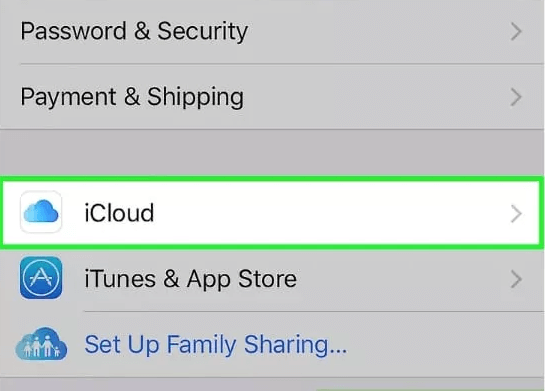The image size is (548, 391).
Task: Click blank space in the Payment & Shipping row
Action: click(x=377, y=97)
